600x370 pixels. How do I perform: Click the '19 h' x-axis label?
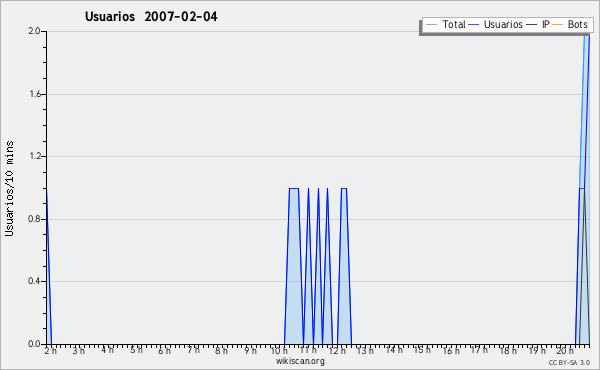pos(537,350)
